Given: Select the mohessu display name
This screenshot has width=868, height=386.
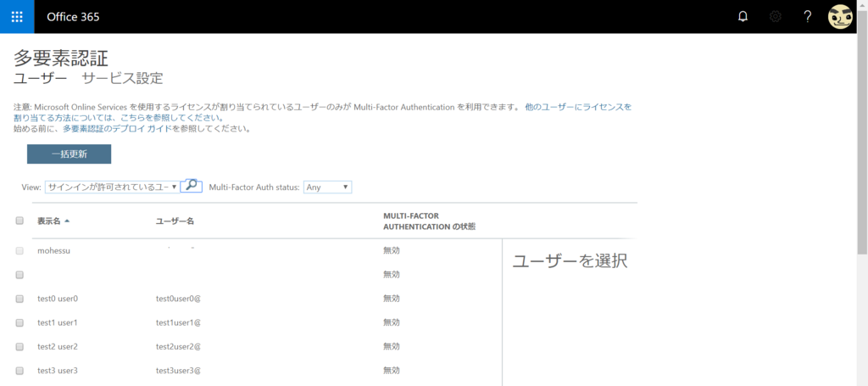Looking at the screenshot, I should coord(53,250).
